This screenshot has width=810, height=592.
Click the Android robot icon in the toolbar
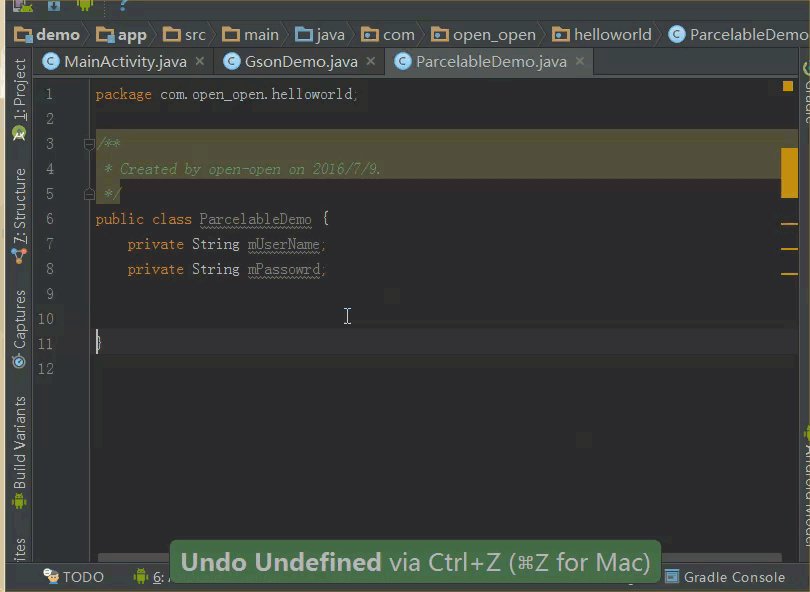85,8
